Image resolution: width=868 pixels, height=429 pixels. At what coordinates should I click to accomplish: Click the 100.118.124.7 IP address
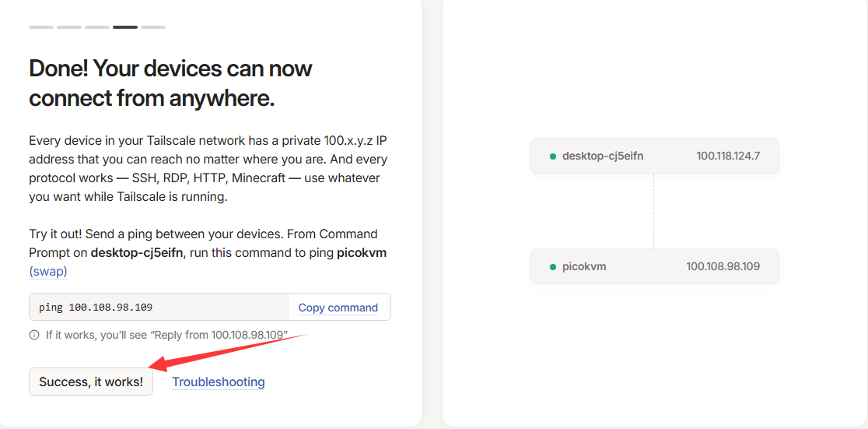pos(728,156)
